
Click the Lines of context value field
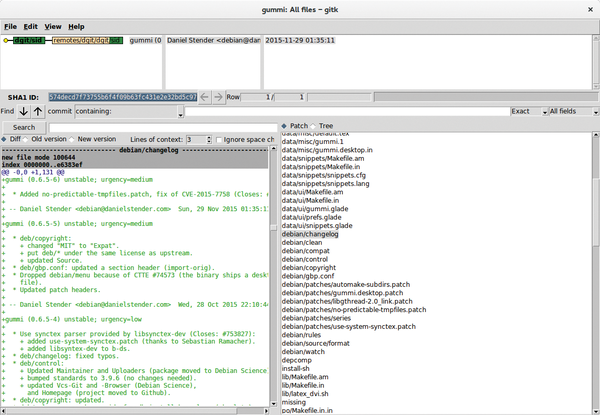tap(196, 140)
